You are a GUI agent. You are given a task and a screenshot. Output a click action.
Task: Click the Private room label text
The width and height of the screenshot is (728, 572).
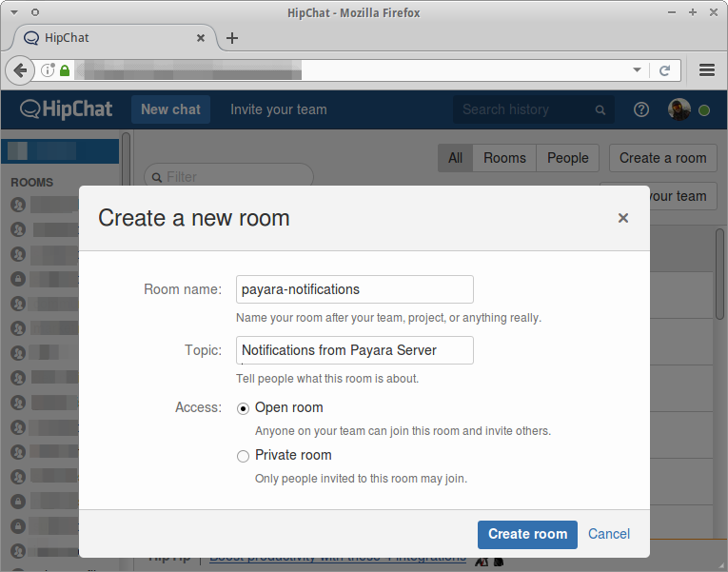tap(293, 455)
